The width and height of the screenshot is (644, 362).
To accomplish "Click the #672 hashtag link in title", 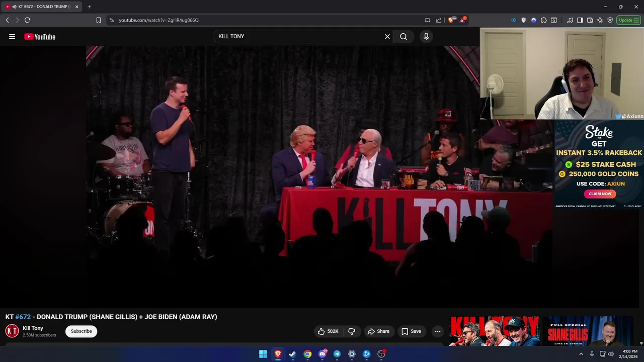I will click(23, 317).
